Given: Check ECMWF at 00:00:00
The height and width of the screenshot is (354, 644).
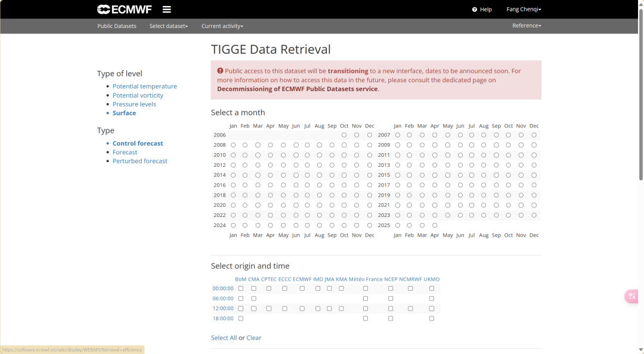Looking at the screenshot, I should pyautogui.click(x=302, y=288).
